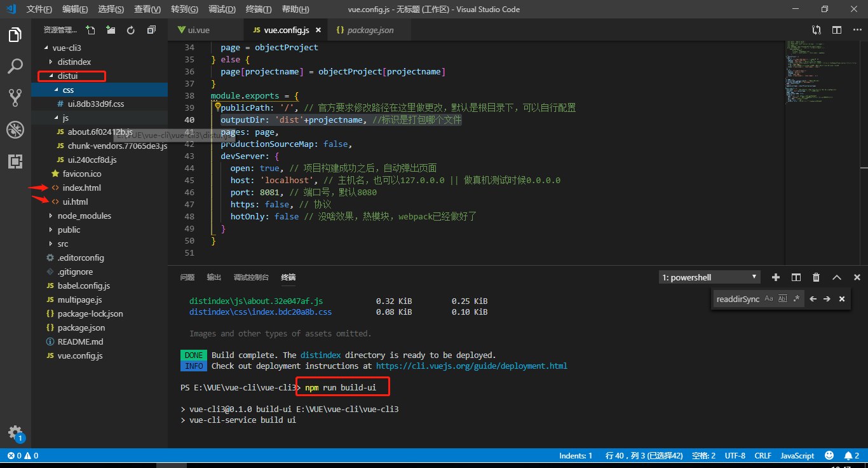Refresh the Explorer file tree
Viewport: 868px width, 468px height.
coord(131,30)
